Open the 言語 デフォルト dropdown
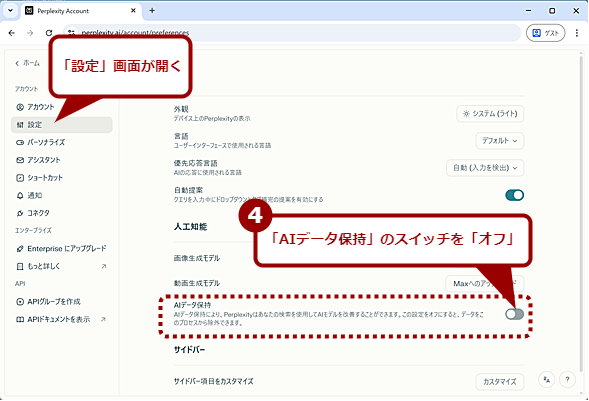This screenshot has height=401, width=589. click(500, 141)
